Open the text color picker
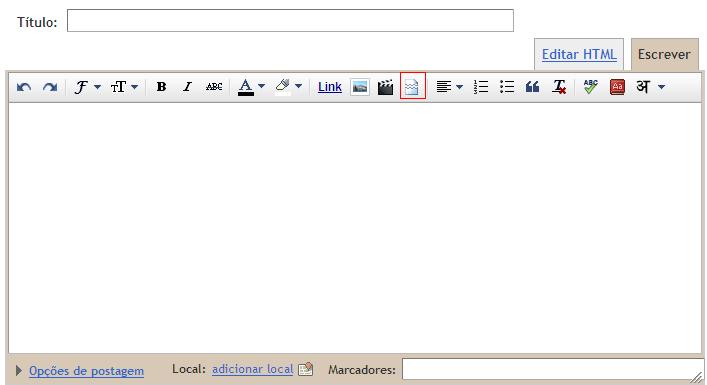This screenshot has width=707, height=385. 251,87
